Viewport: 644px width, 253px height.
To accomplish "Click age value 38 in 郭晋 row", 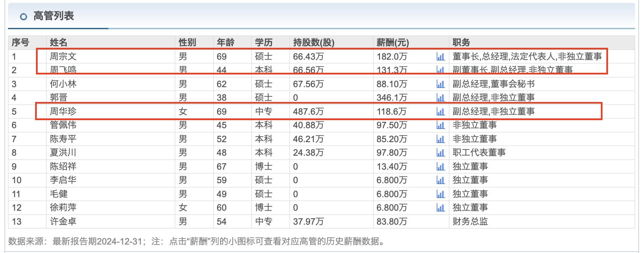I will 222,98.
